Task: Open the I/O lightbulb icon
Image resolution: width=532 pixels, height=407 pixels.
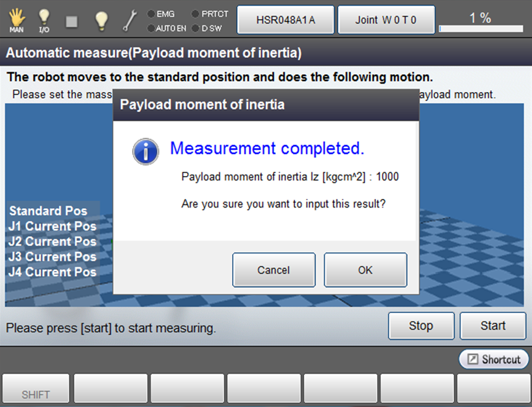Action: 44,20
